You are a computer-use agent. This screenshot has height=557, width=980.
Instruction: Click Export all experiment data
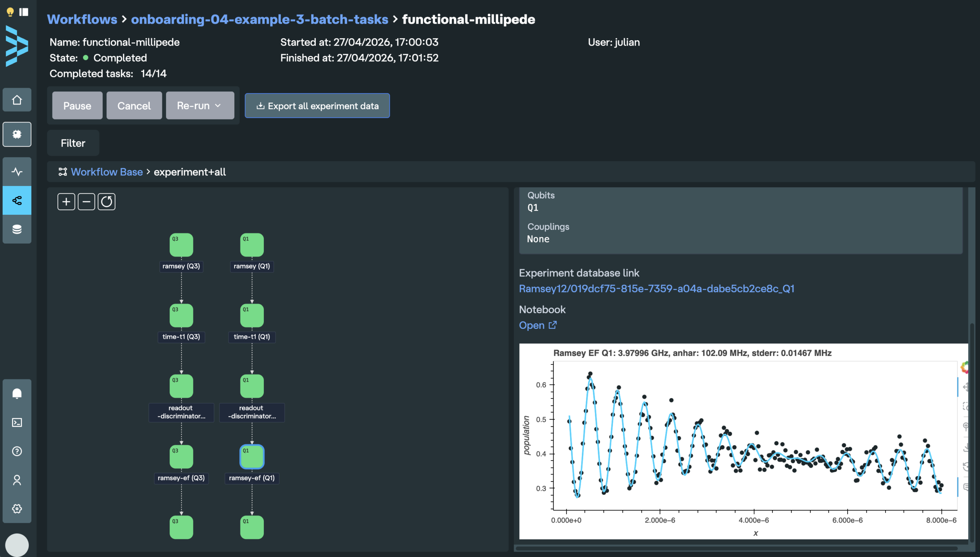tap(317, 106)
